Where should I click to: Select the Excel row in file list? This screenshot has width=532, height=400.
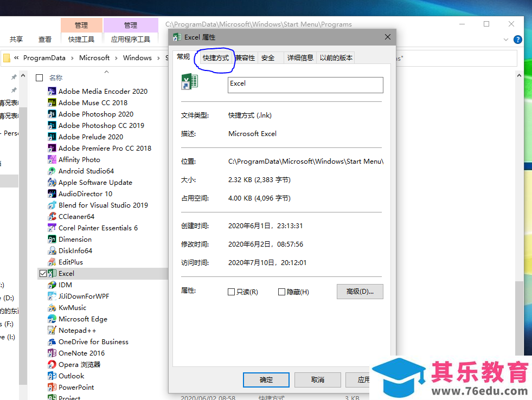click(x=103, y=274)
